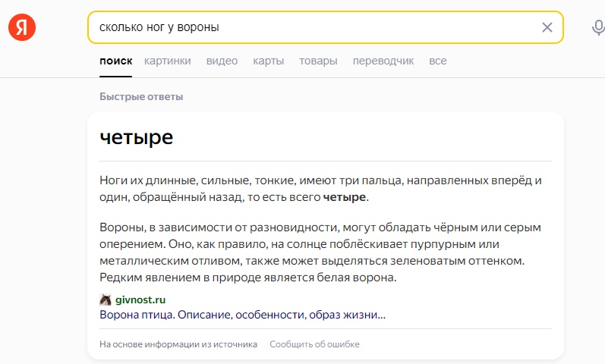Viewport: 605px width, 364px height.
Task: Click 'На основе информации из источника' text
Action: coord(178,344)
